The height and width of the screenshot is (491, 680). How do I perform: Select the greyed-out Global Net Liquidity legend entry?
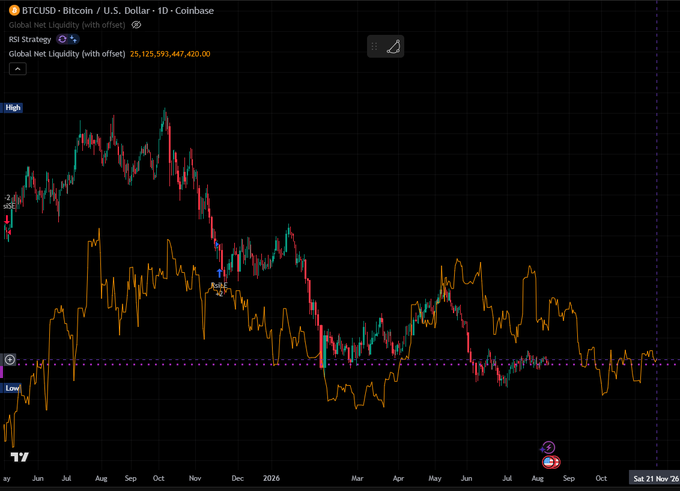click(67, 25)
